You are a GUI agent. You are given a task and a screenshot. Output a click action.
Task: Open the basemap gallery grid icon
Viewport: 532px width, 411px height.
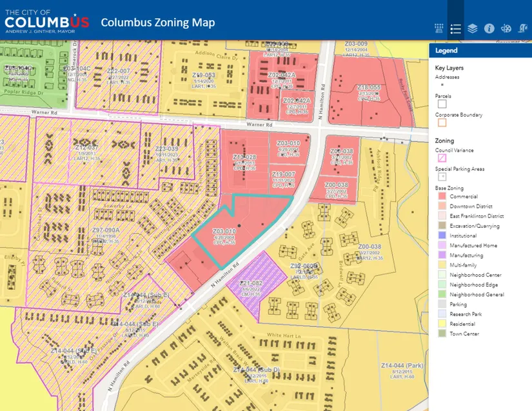(439, 28)
